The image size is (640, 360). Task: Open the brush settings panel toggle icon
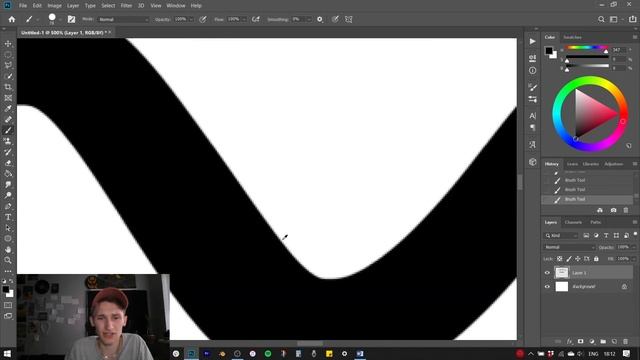[71, 19]
